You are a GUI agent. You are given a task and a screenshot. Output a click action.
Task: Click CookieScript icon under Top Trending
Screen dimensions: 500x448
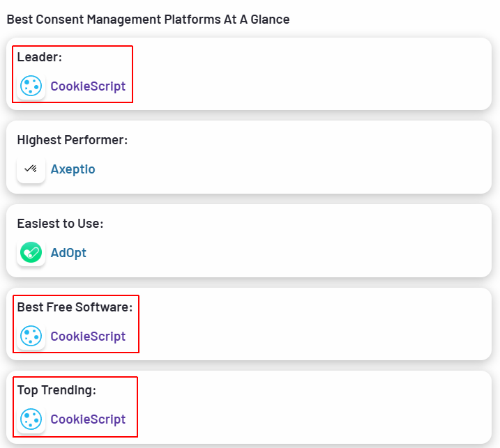tap(31, 419)
